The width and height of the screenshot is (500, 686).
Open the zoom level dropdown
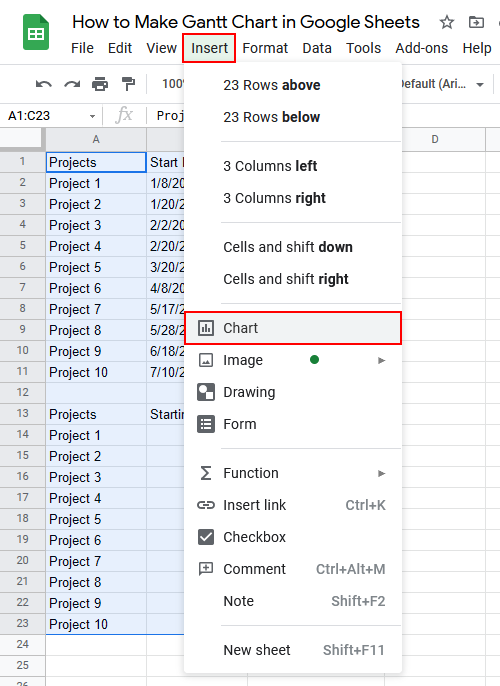172,84
